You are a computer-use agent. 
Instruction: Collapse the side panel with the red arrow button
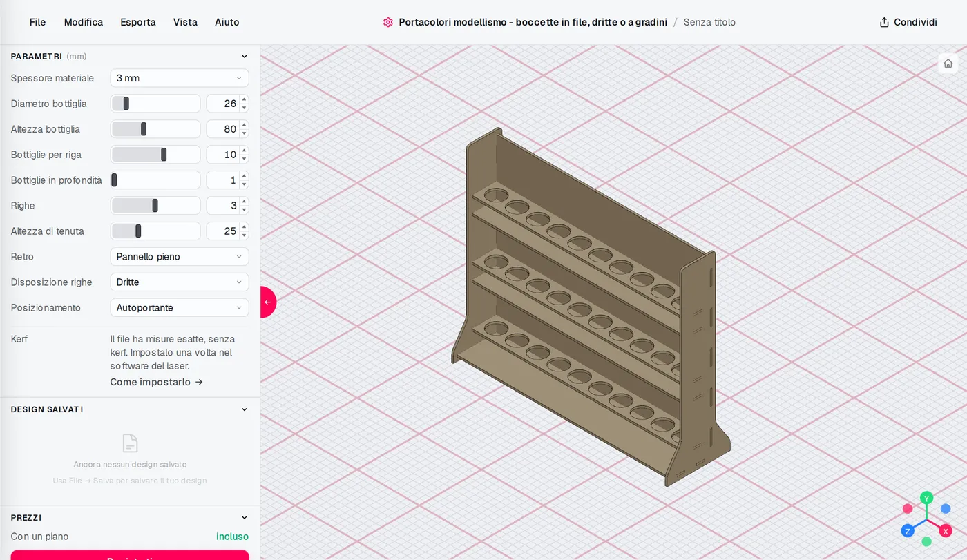[268, 302]
